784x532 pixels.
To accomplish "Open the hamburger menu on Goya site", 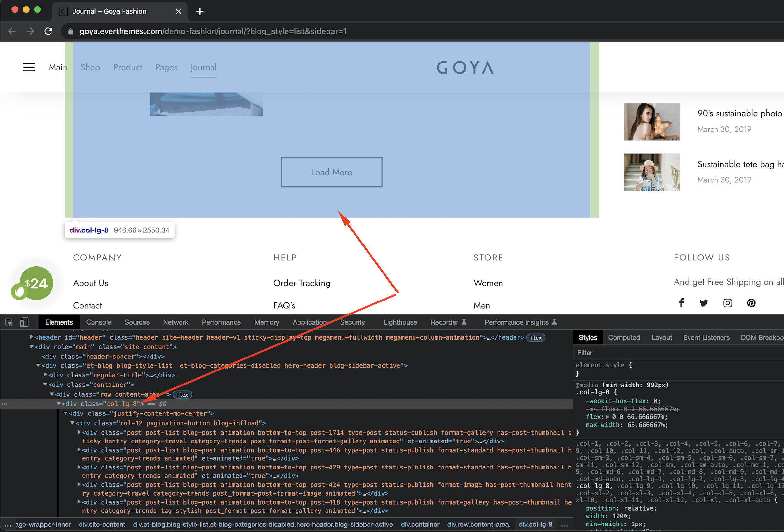I will (29, 67).
